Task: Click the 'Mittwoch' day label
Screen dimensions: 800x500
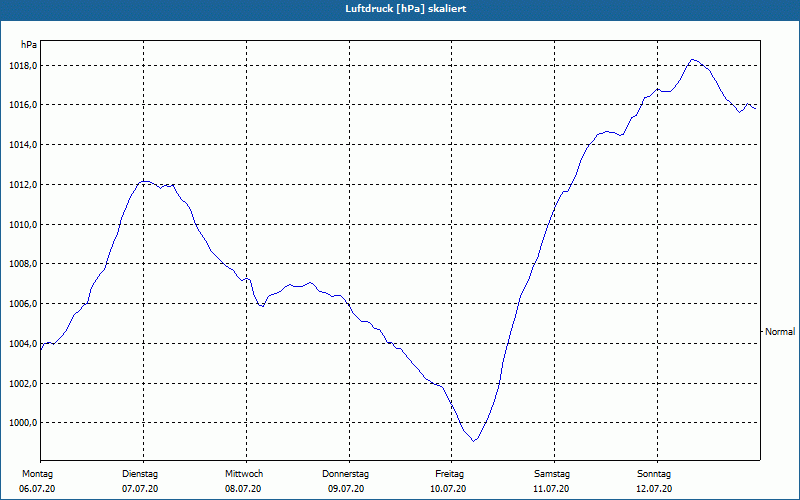Action: 244,474
